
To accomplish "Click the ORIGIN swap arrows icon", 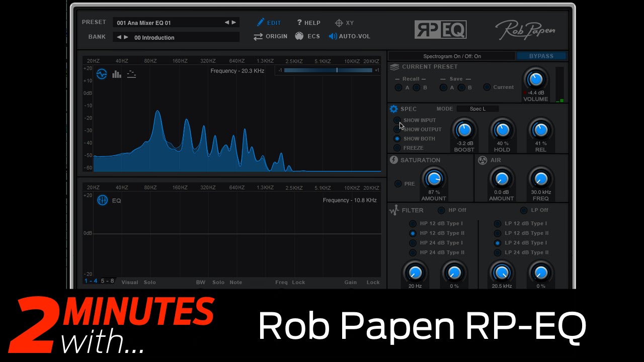I will 258,36.
